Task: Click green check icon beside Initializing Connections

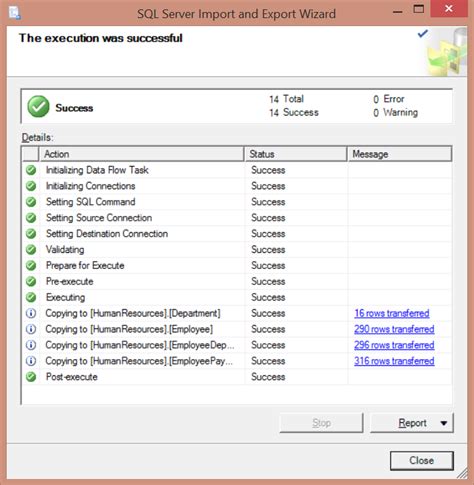Action: coord(31,186)
